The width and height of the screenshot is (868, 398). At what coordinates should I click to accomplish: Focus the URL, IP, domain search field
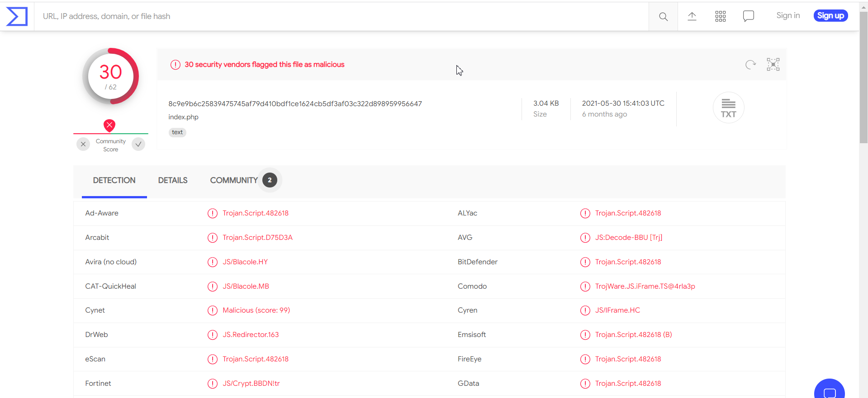click(x=342, y=16)
